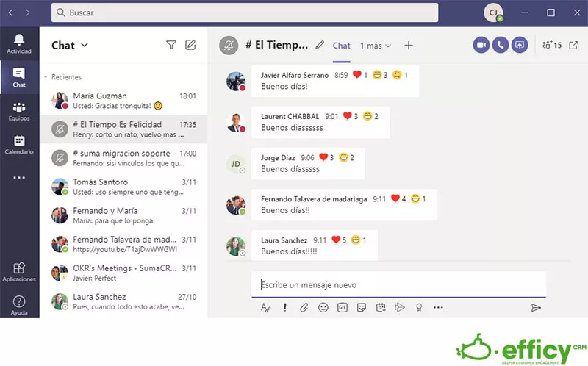Image resolution: width=588 pixels, height=366 pixels.
Task: Open text format options in compose toolbar
Action: (x=265, y=308)
